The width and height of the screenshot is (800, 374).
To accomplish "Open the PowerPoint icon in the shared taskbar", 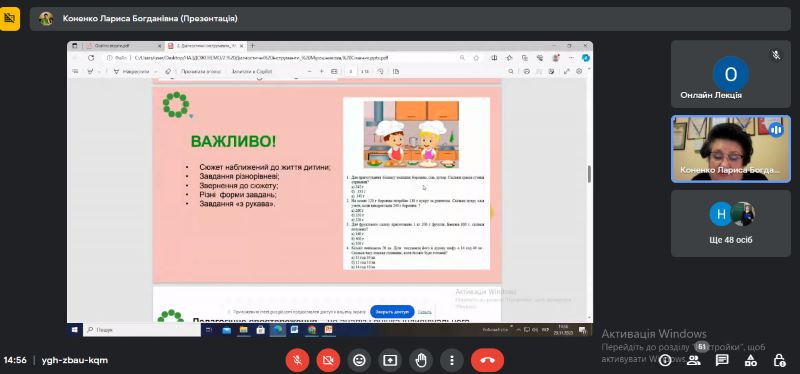I will (328, 330).
